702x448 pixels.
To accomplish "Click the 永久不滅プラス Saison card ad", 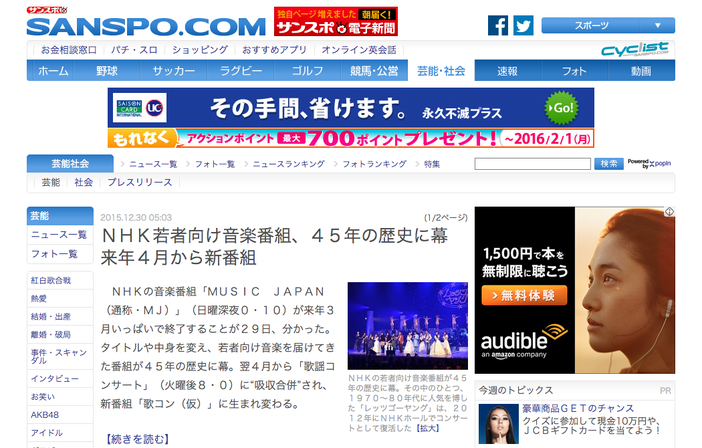I will (351, 118).
